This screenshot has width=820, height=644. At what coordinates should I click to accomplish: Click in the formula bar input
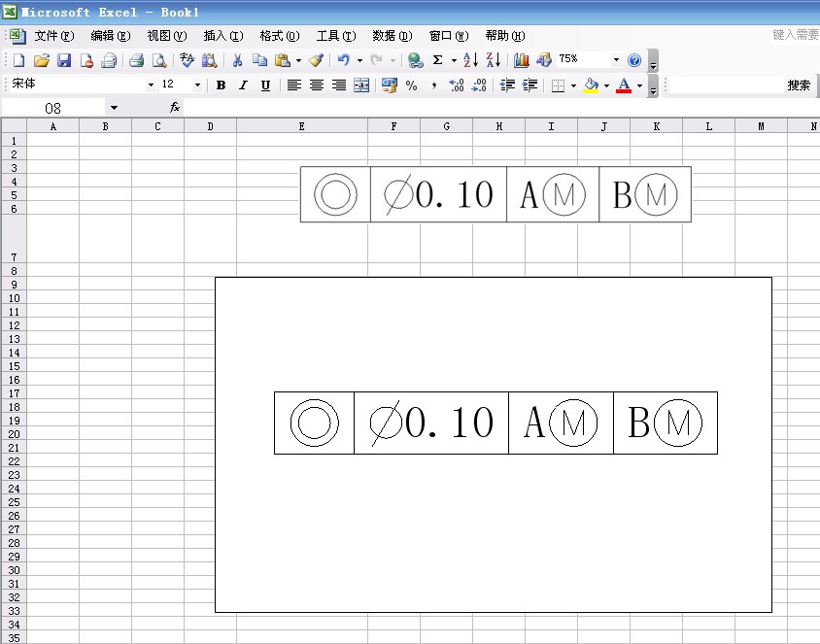pos(501,108)
